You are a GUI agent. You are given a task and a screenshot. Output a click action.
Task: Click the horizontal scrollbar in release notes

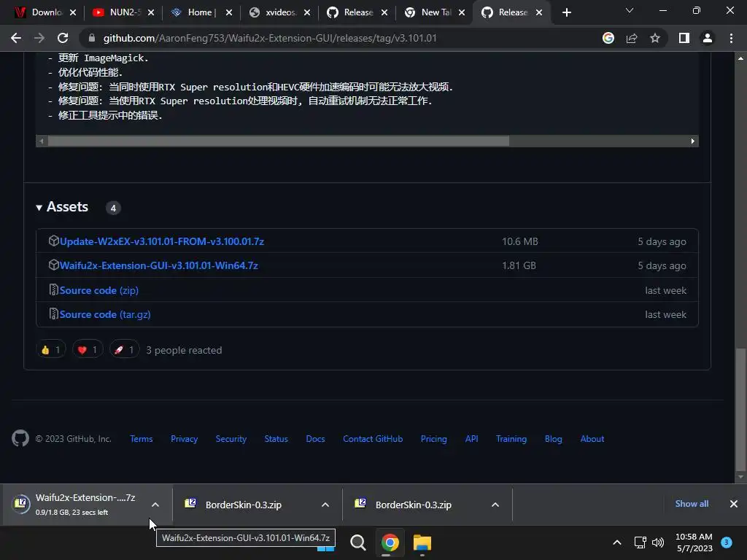279,141
